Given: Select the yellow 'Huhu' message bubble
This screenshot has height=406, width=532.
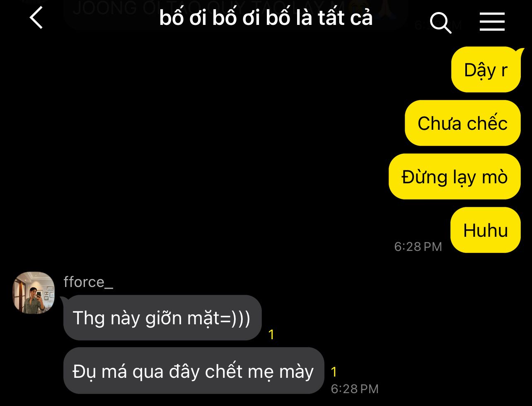Looking at the screenshot, I should pos(485,230).
